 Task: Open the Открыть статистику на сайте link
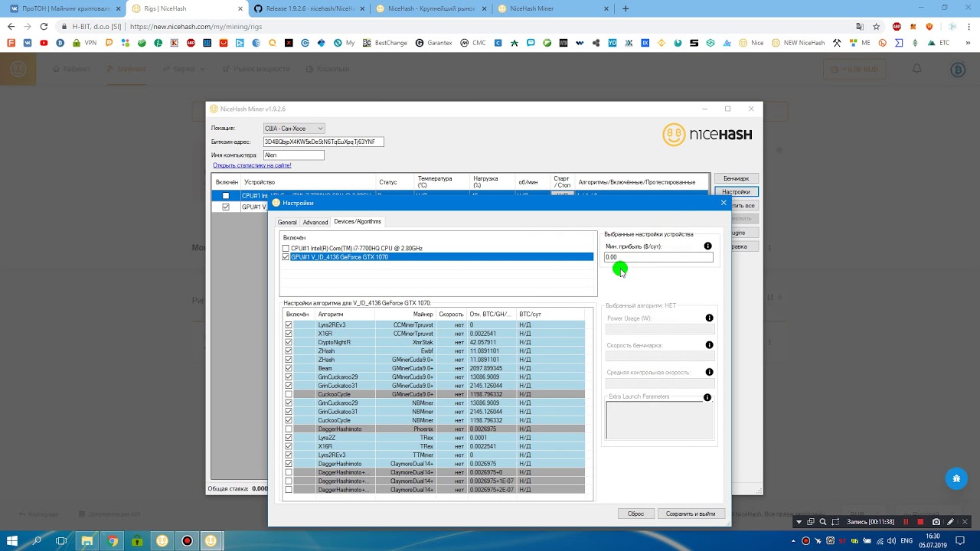pos(252,165)
